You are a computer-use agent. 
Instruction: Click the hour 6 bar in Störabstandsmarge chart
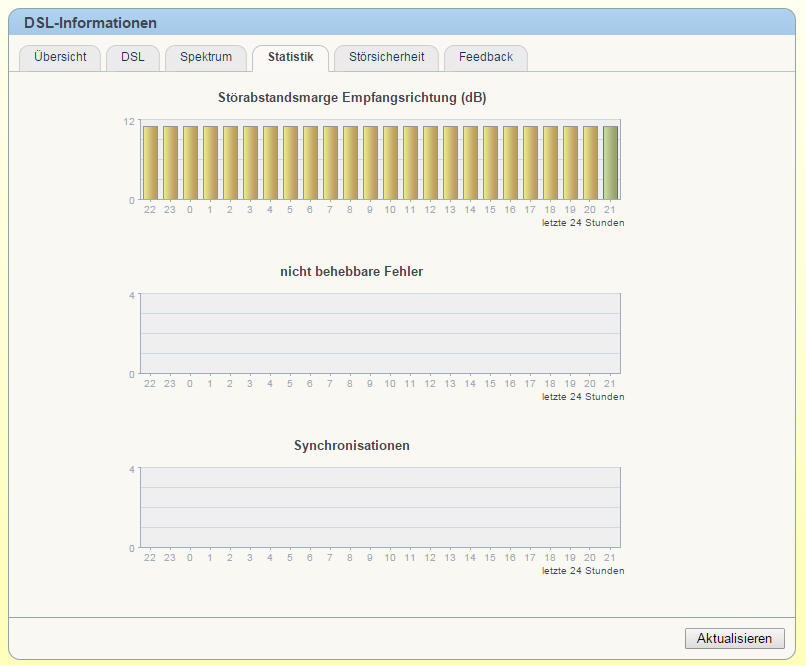pos(310,163)
